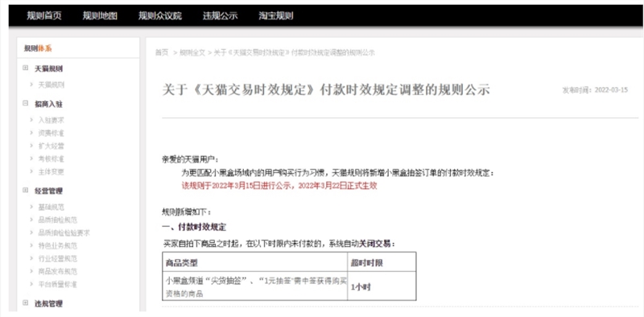Click the current rule title in the breadcrumb
The height and width of the screenshot is (317, 644).
(x=295, y=52)
